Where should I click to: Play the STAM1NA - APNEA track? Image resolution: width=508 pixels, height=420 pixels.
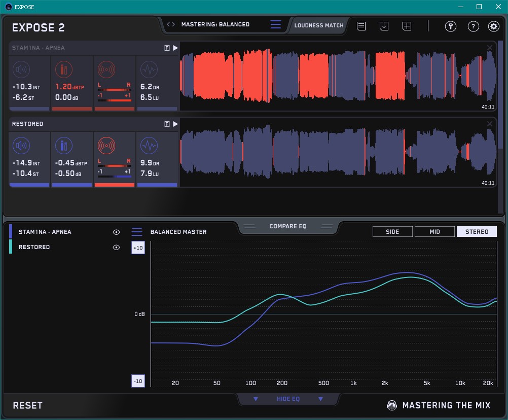click(175, 48)
